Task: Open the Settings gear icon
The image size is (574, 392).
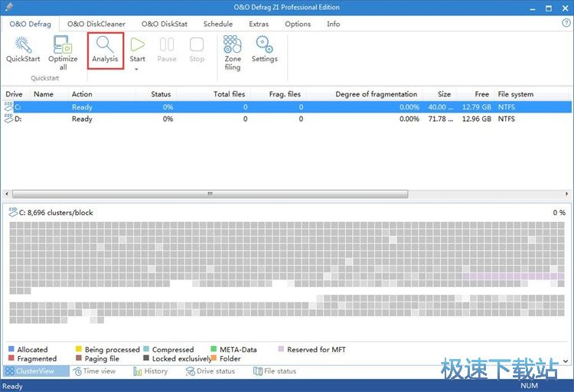Action: [x=264, y=44]
